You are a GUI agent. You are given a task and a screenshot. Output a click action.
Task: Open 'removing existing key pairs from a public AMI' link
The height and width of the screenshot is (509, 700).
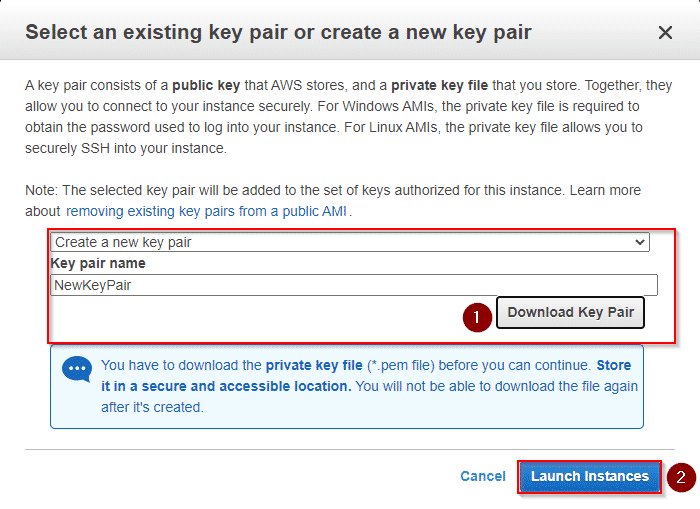point(206,211)
